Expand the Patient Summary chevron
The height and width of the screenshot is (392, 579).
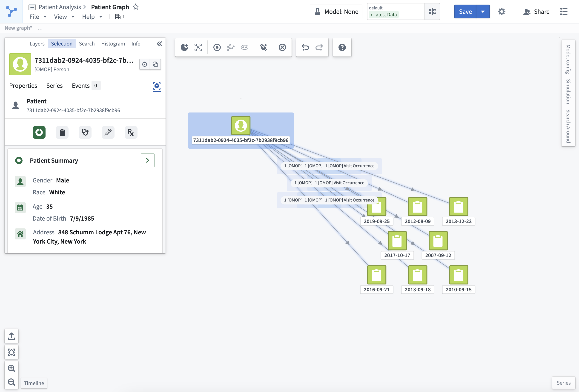pyautogui.click(x=147, y=160)
